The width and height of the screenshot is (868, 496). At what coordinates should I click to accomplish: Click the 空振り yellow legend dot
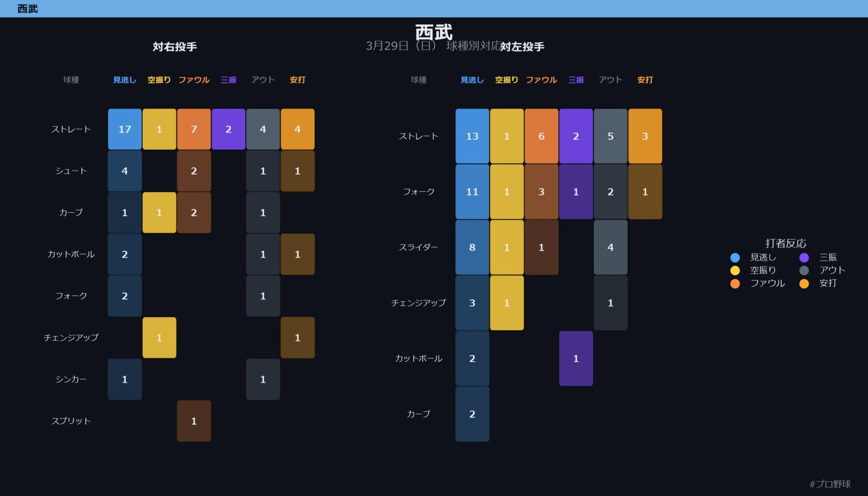pyautogui.click(x=735, y=270)
